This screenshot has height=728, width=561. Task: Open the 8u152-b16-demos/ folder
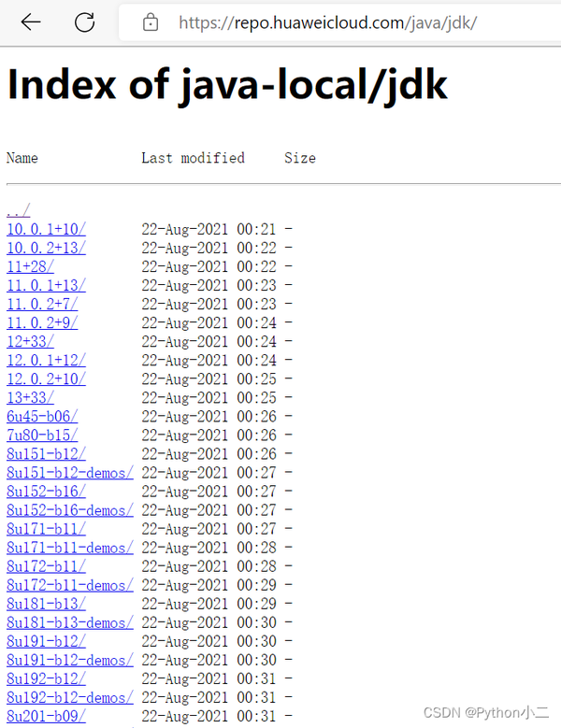[70, 510]
